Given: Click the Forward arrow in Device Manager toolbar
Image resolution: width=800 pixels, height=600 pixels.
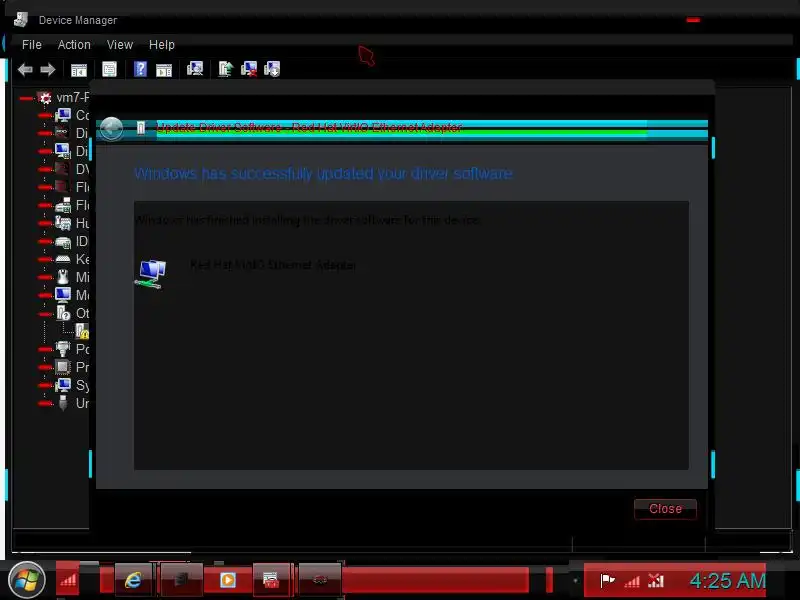Looking at the screenshot, I should click(47, 69).
